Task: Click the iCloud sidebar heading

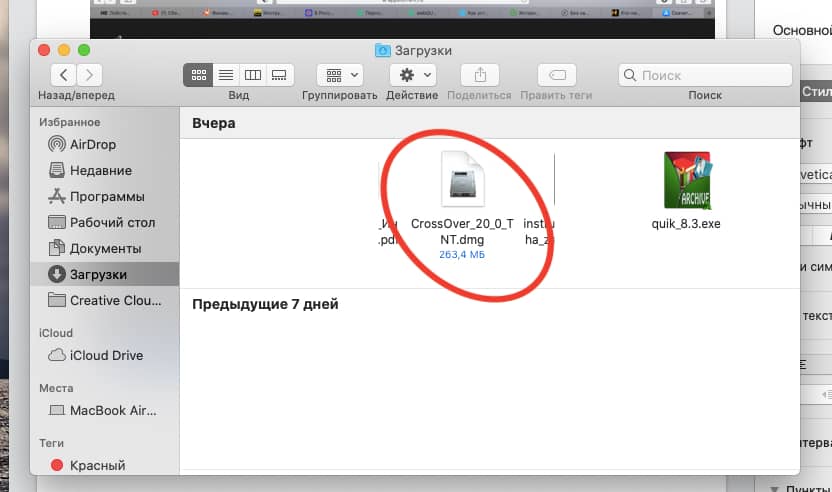Action: coord(56,333)
